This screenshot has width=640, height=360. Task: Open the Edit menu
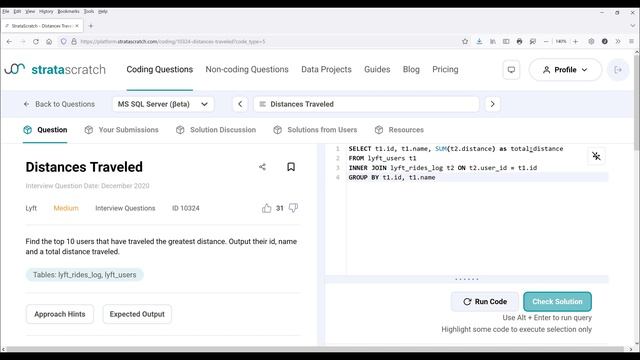tap(17, 11)
